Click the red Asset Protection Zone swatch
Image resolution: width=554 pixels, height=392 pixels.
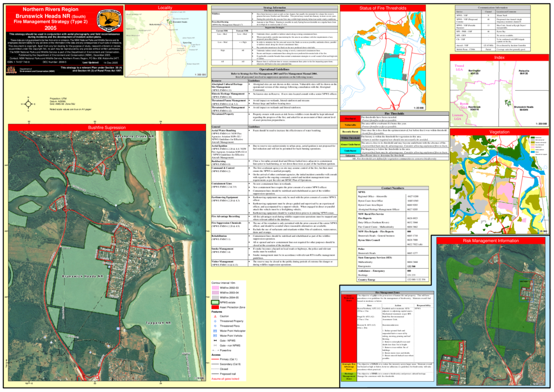(215, 307)
